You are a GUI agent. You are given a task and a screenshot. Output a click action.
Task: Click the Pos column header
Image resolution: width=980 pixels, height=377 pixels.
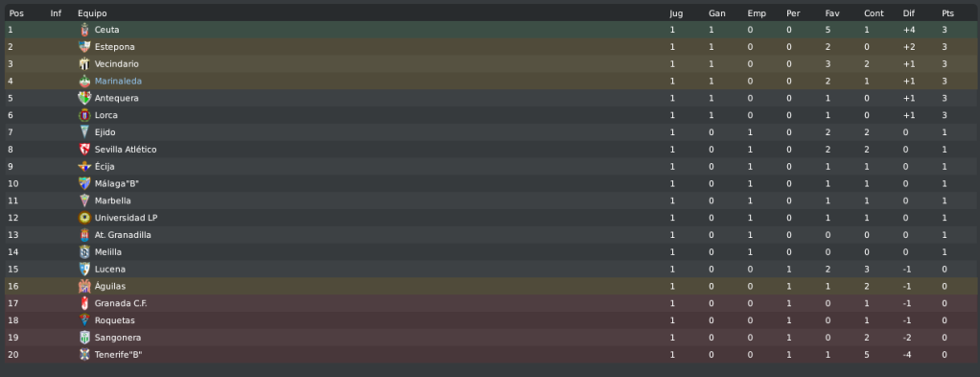click(x=16, y=13)
